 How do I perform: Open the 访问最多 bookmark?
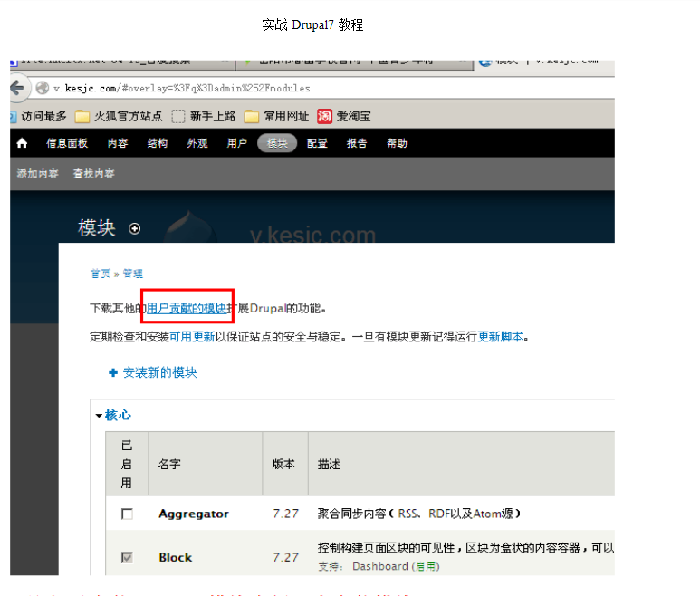(x=39, y=116)
